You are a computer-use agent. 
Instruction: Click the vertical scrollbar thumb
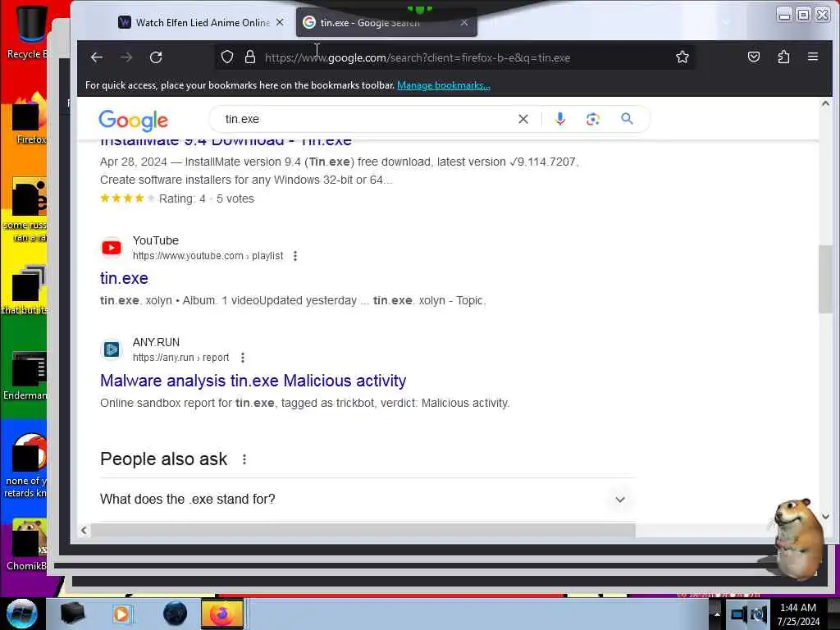[825, 279]
